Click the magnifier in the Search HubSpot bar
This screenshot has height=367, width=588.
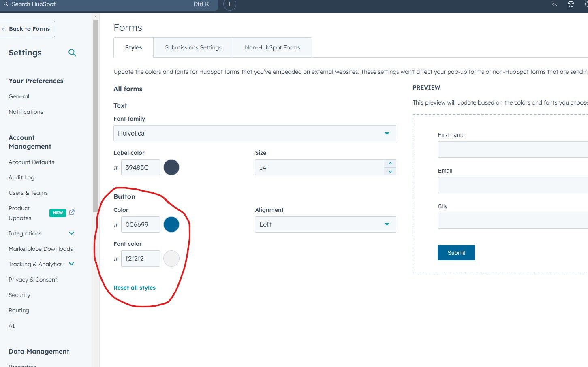(x=6, y=5)
